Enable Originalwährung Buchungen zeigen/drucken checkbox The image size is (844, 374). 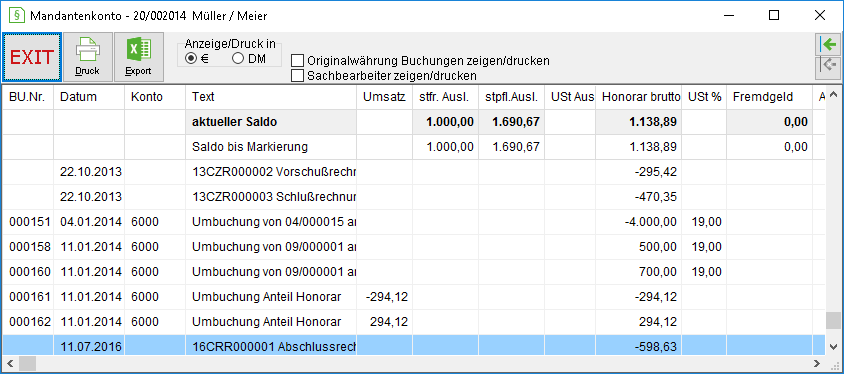(x=297, y=60)
